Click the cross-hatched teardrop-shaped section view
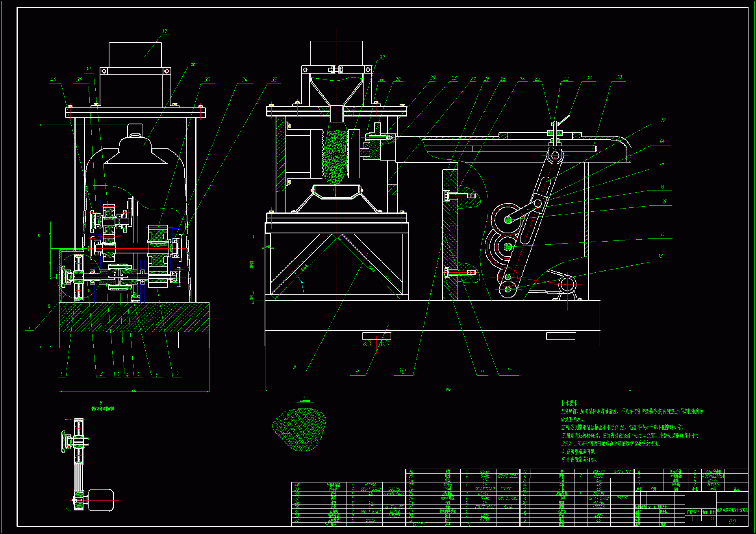The width and height of the screenshot is (756, 534). coord(300,429)
